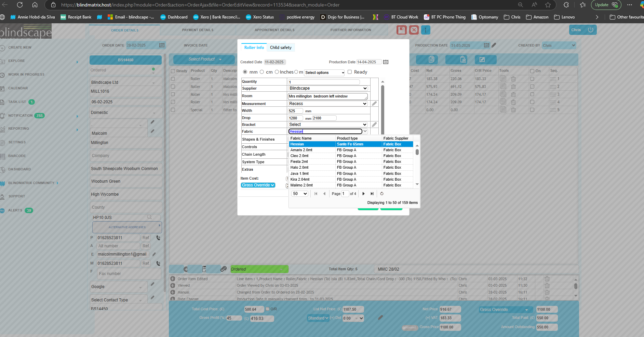The image size is (644, 337).
Task: Open the page size 50 dropdown
Action: point(300,194)
